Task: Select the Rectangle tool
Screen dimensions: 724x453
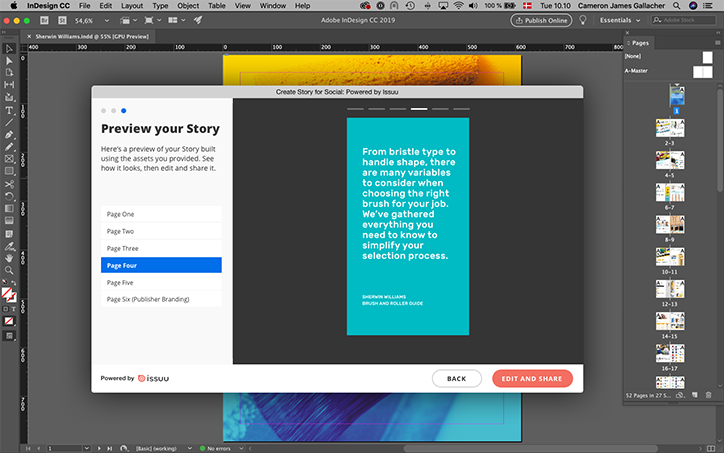Action: point(9,171)
